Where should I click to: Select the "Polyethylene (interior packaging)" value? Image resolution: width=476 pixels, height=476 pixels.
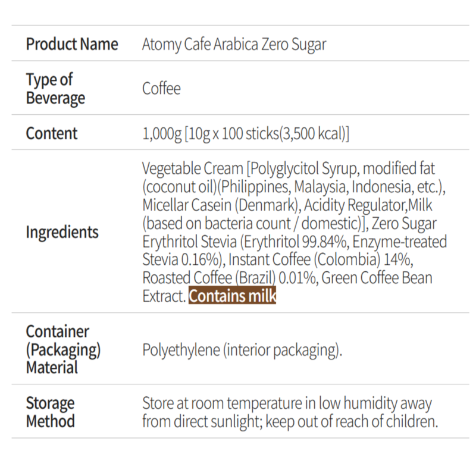[242, 350]
